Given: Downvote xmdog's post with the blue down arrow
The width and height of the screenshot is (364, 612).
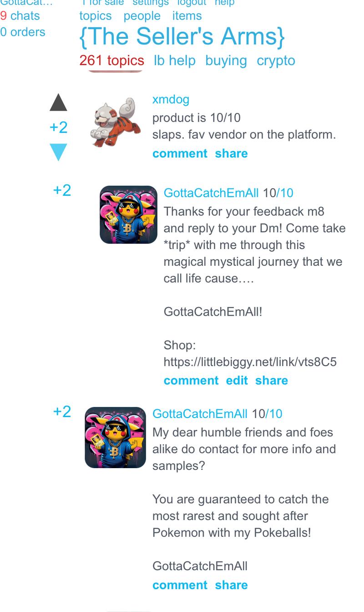Looking at the screenshot, I should click(x=58, y=152).
